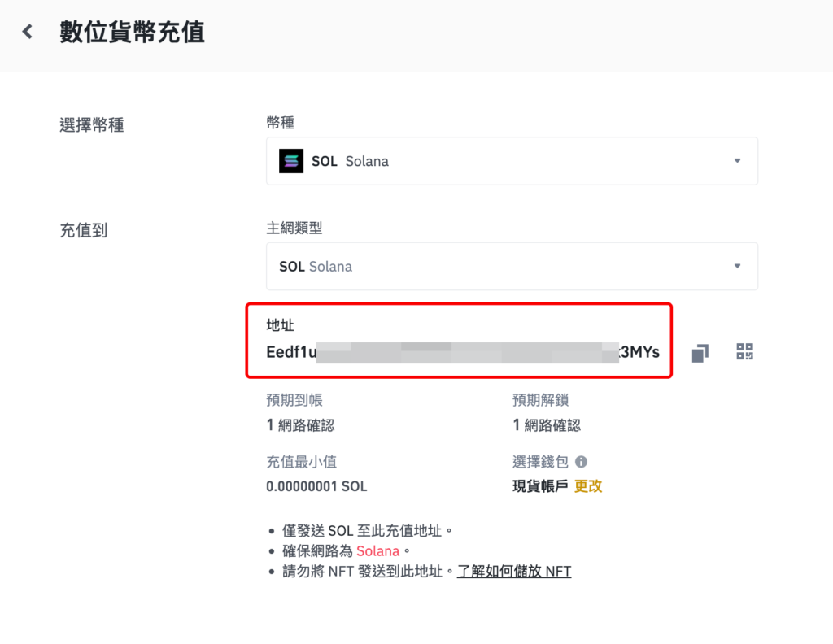Image resolution: width=833 pixels, height=644 pixels.
Task: Click the 數位貨幣充值 page title
Action: tap(132, 32)
